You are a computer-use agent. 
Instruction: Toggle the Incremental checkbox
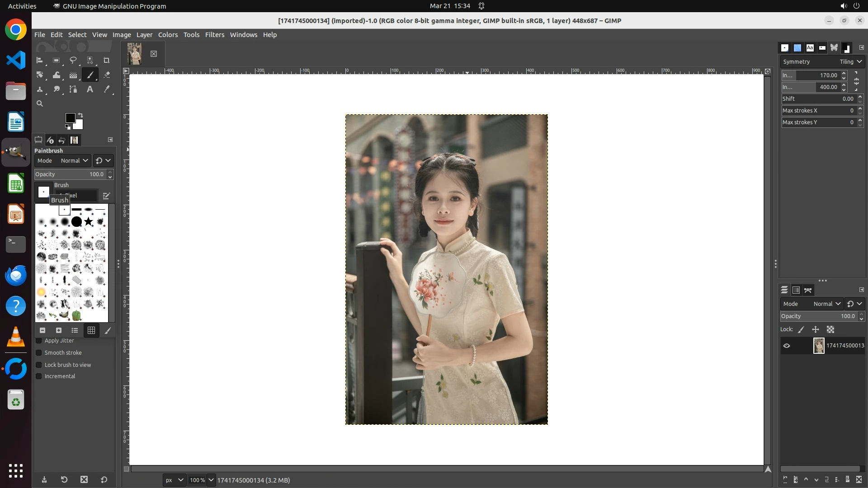pos(39,376)
